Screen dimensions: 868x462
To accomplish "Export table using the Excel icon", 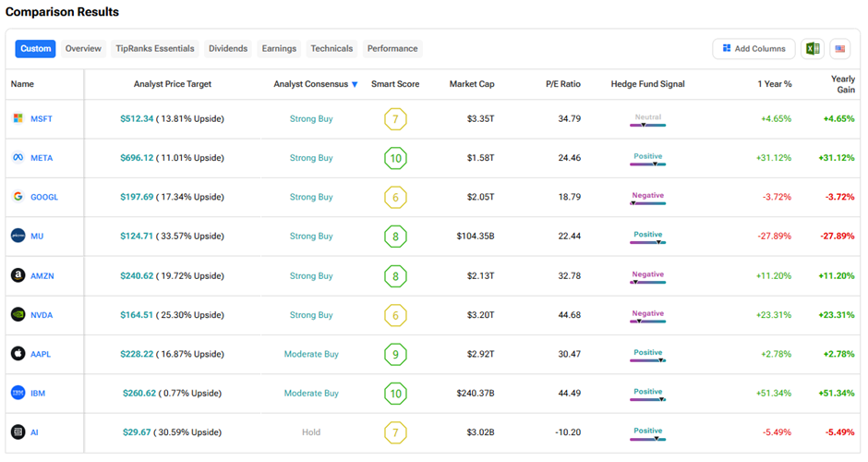I will tap(813, 49).
